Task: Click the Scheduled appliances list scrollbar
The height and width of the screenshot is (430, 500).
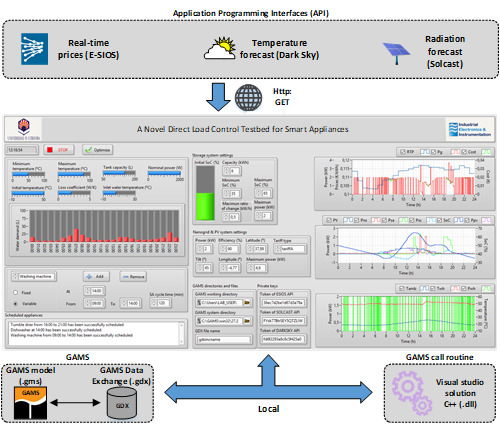Action: (x=182, y=333)
